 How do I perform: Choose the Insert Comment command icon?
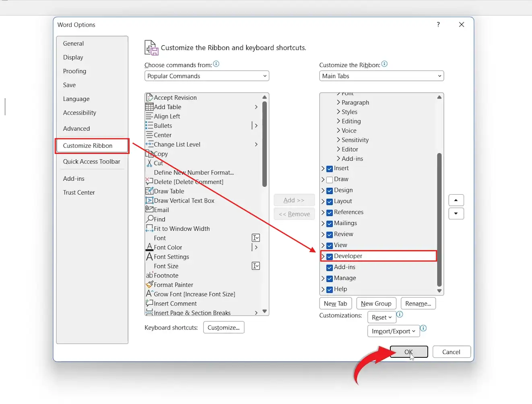click(x=149, y=304)
